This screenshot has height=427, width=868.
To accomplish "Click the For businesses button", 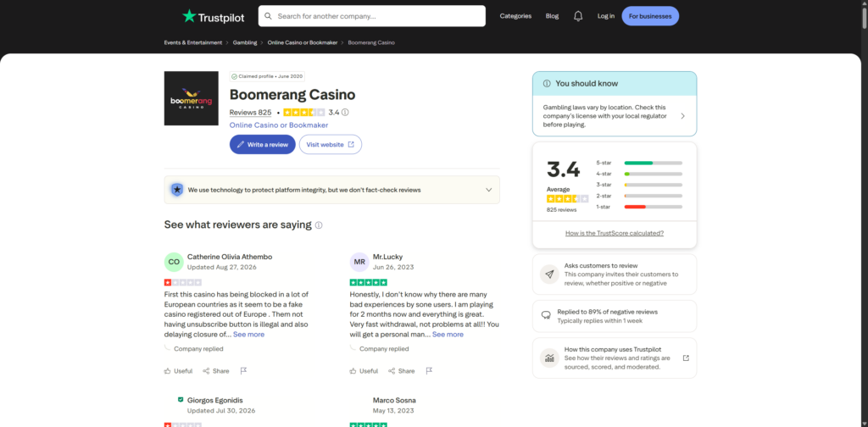I will [x=650, y=16].
